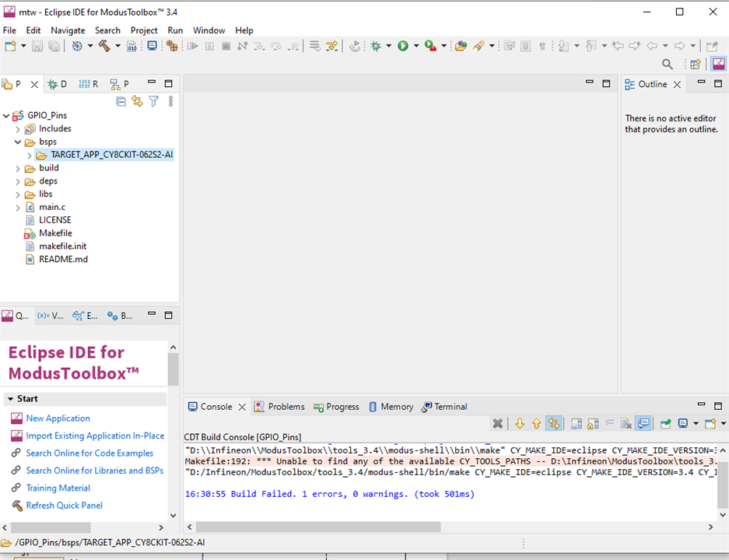The height and width of the screenshot is (560, 729).
Task: Open Project Explorer view menu (three dots)
Action: (x=170, y=101)
